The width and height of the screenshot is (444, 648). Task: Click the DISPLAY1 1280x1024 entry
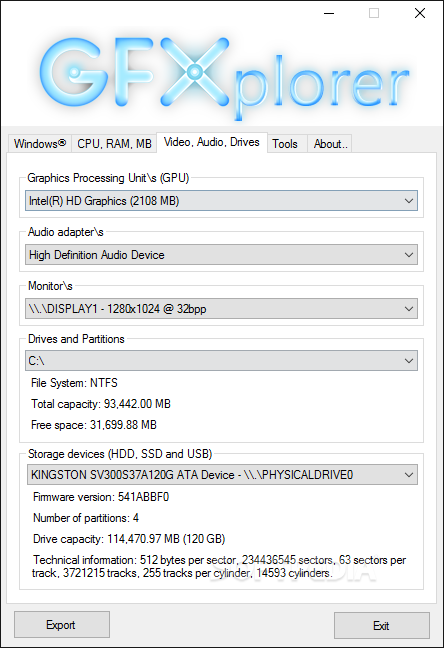click(x=221, y=309)
